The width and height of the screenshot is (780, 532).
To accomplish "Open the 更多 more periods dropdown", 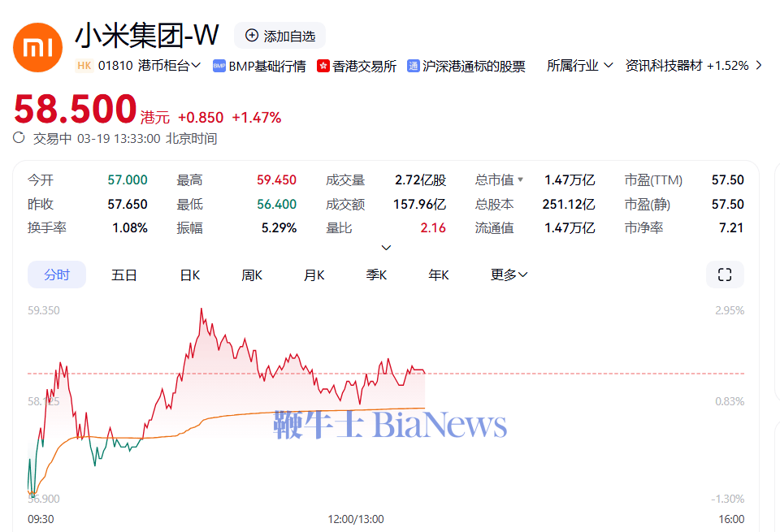I will [509, 275].
